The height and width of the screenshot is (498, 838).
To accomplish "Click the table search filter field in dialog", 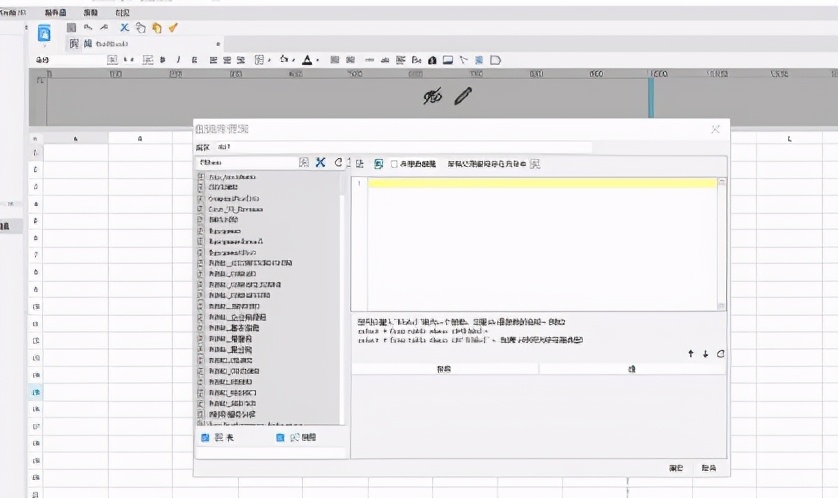I will tap(247, 162).
